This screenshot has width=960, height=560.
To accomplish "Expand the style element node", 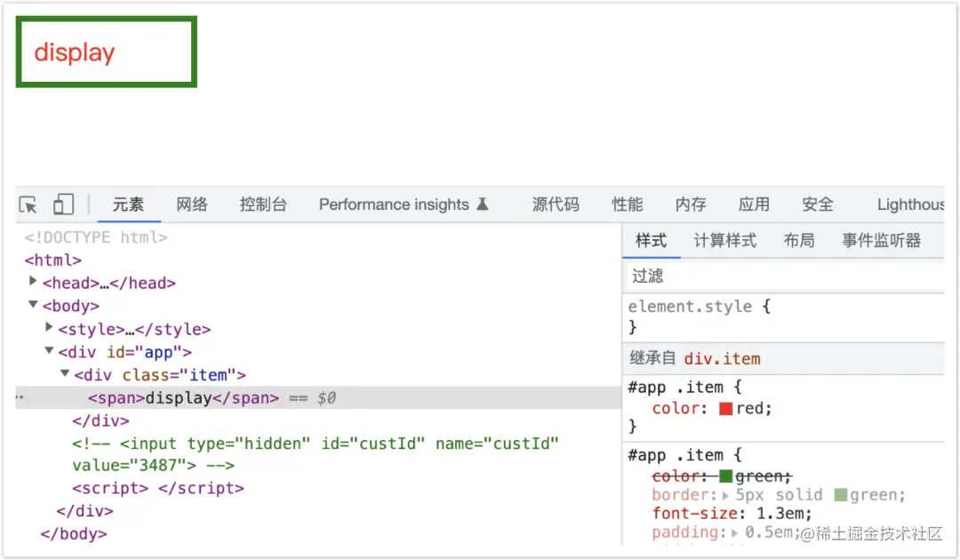I will tap(49, 327).
